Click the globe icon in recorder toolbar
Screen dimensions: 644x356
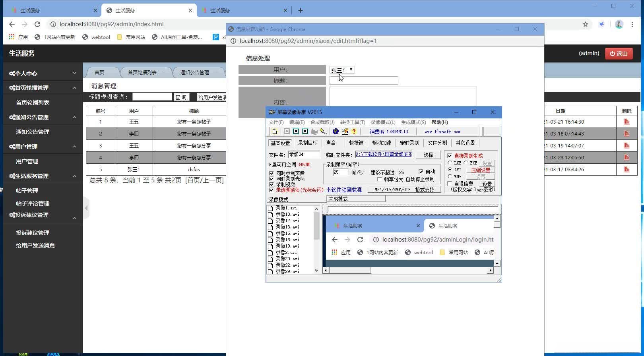coord(336,132)
